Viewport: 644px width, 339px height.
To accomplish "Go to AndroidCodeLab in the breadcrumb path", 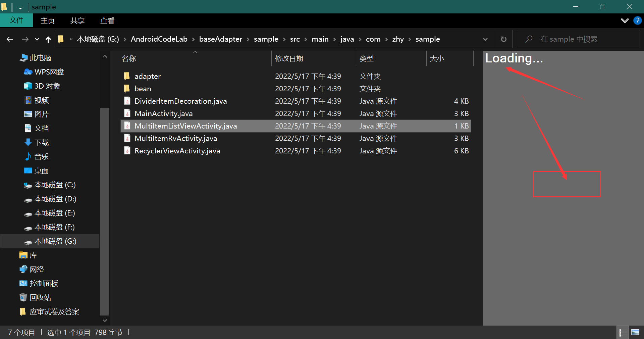I will tap(159, 39).
